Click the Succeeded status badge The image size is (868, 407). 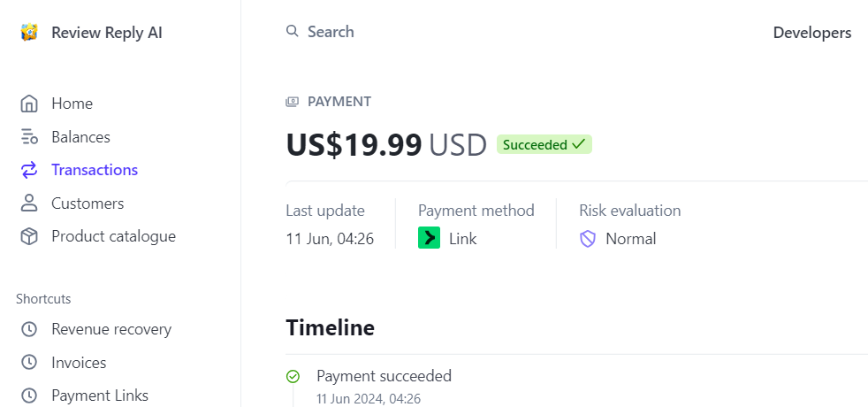point(544,144)
